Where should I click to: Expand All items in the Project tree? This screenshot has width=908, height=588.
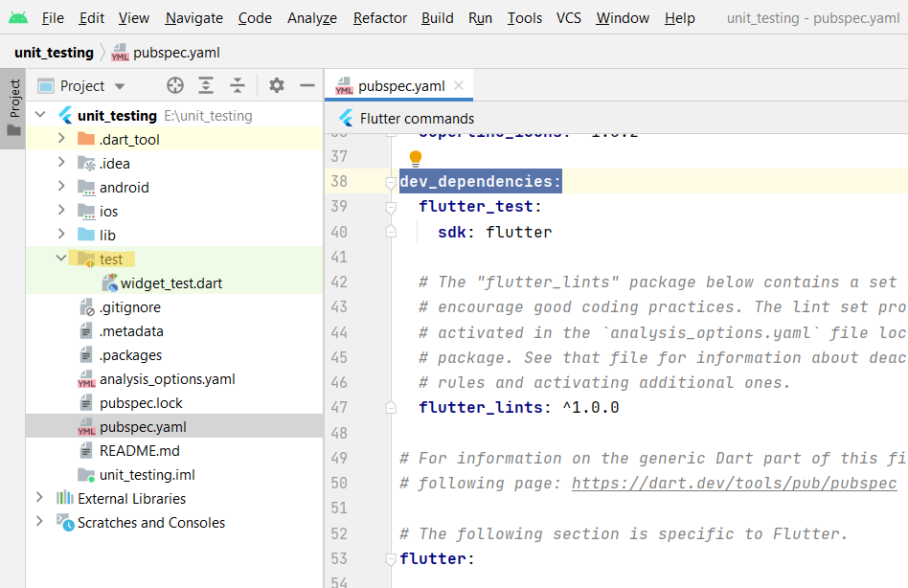pyautogui.click(x=206, y=85)
